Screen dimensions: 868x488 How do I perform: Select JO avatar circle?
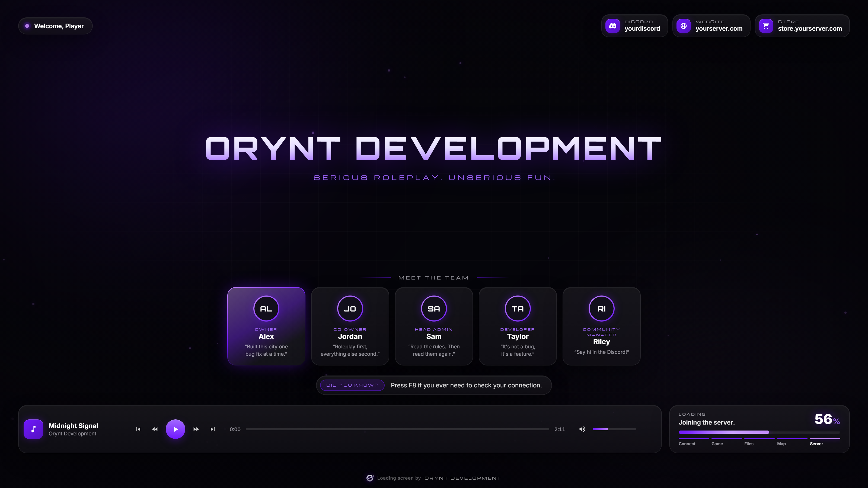click(x=350, y=309)
